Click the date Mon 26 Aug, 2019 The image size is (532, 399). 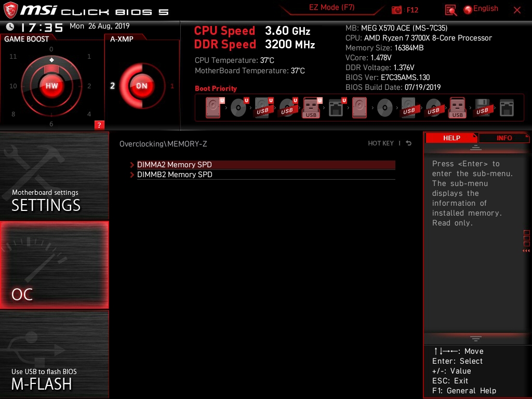point(99,26)
